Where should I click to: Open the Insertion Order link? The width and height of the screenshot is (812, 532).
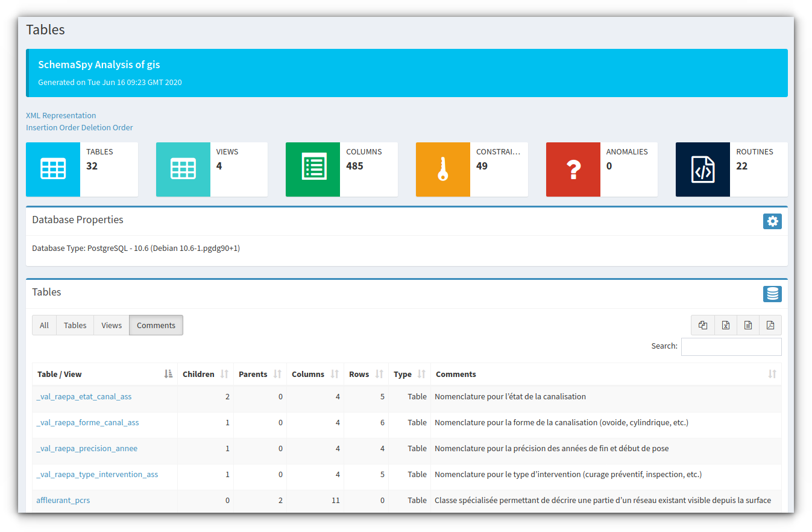(52, 127)
